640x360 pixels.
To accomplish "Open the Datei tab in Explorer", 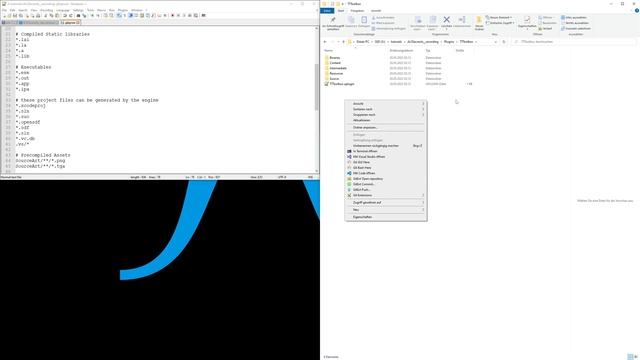I will tap(327, 11).
